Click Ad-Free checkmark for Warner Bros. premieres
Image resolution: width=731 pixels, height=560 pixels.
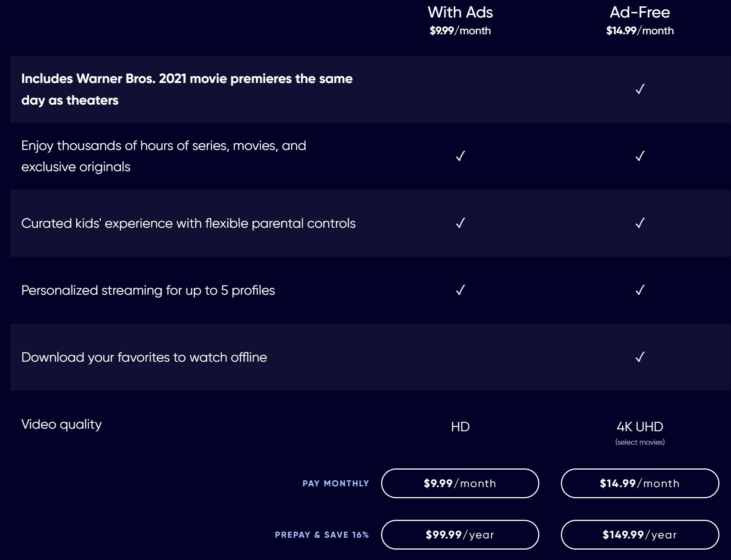[x=640, y=89]
